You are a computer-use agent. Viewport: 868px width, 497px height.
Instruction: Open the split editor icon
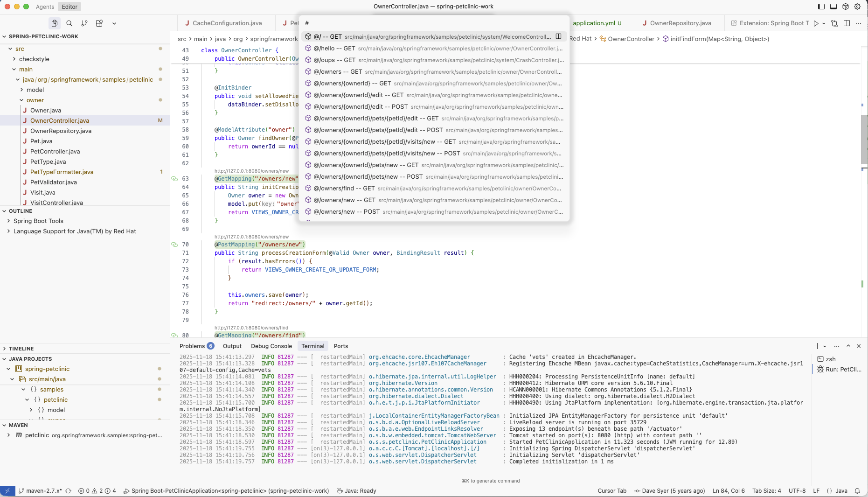pyautogui.click(x=847, y=23)
